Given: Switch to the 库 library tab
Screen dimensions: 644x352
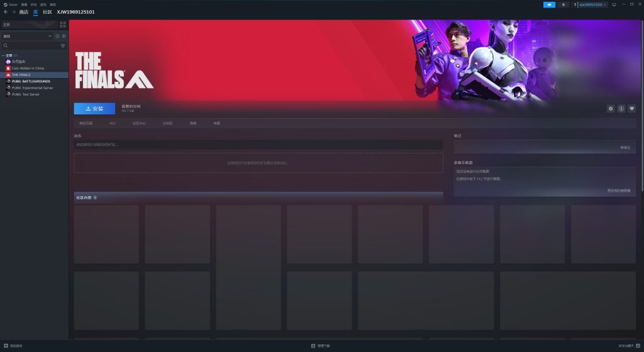Looking at the screenshot, I should coord(36,12).
